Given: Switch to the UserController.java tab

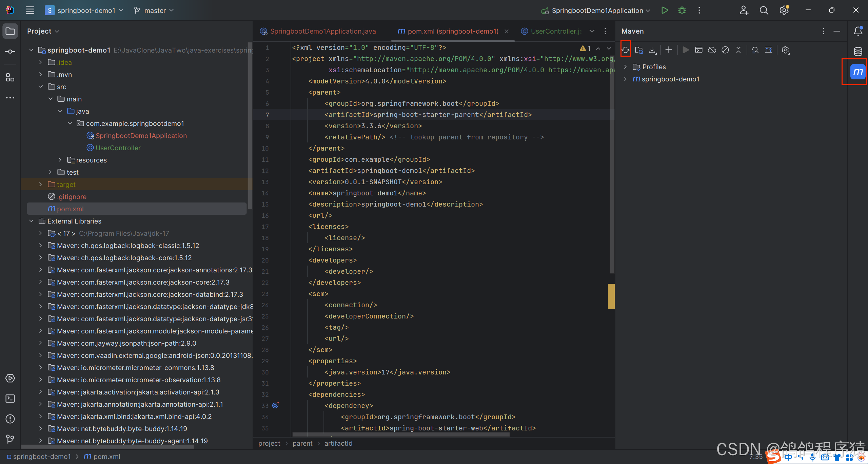Looking at the screenshot, I should [552, 31].
